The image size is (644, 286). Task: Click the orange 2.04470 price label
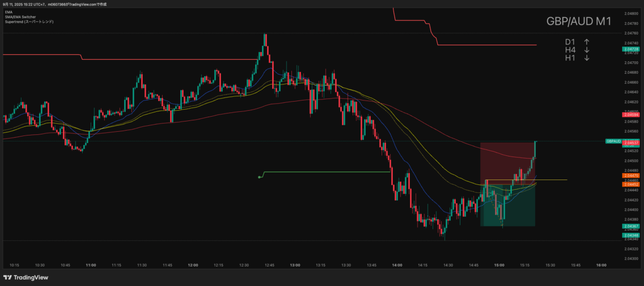coord(630,176)
